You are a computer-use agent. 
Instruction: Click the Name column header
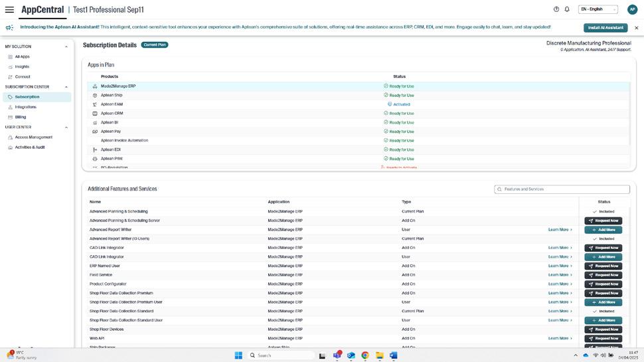(x=96, y=202)
